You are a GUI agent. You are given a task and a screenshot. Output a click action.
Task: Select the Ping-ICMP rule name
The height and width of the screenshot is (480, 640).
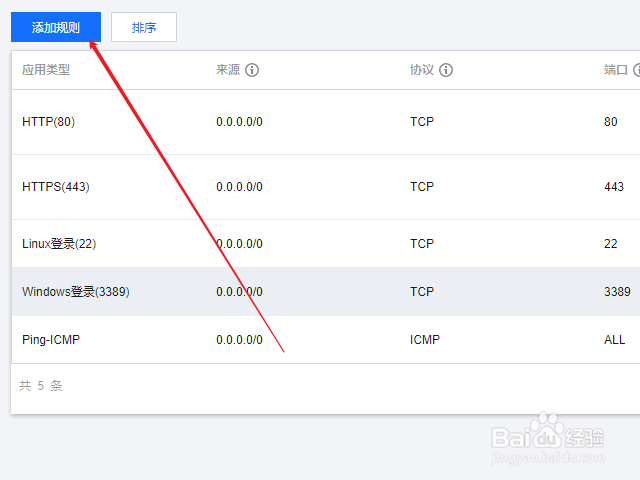(x=51, y=340)
